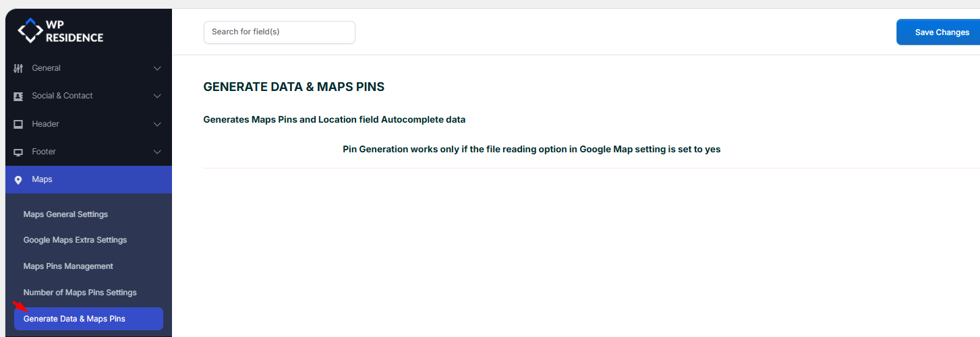Viewport: 980px width, 337px height.
Task: Click the location pin icon beside Maps
Action: 18,180
